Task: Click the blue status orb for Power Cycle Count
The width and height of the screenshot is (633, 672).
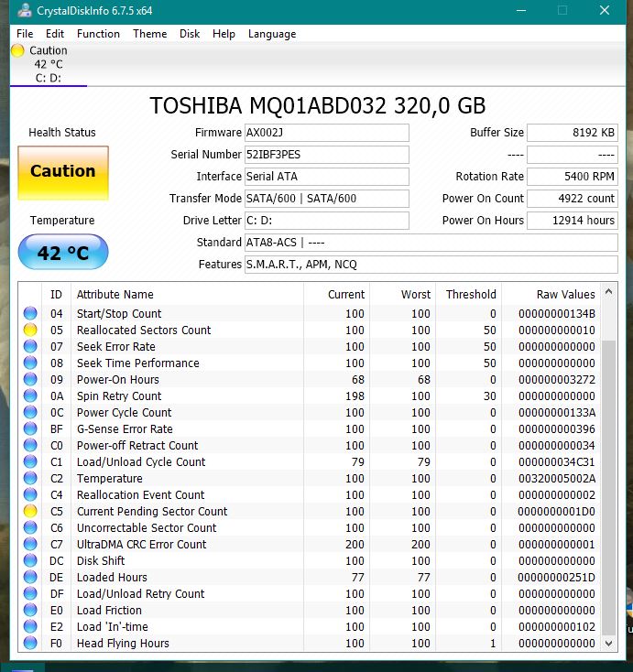Action: [30, 412]
